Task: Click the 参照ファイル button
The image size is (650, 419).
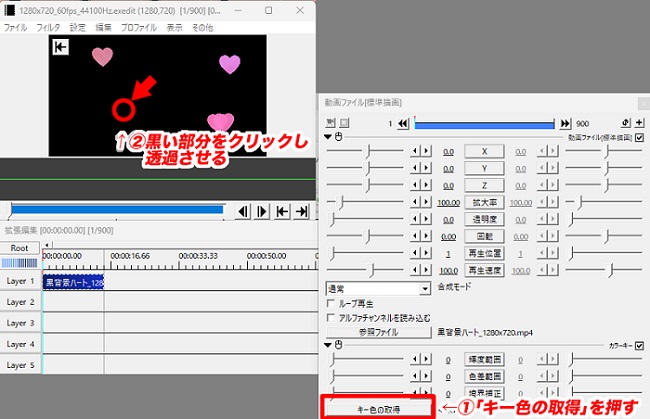Action: tap(378, 330)
